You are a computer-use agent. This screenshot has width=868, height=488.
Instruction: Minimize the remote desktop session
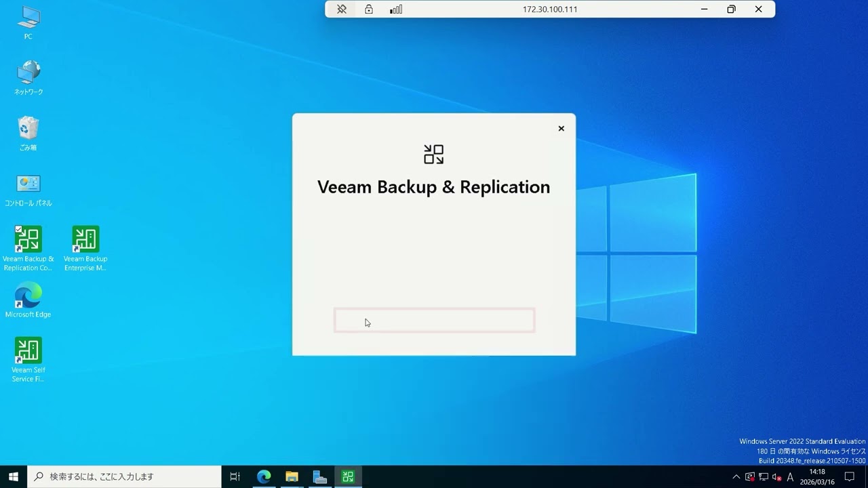click(705, 9)
